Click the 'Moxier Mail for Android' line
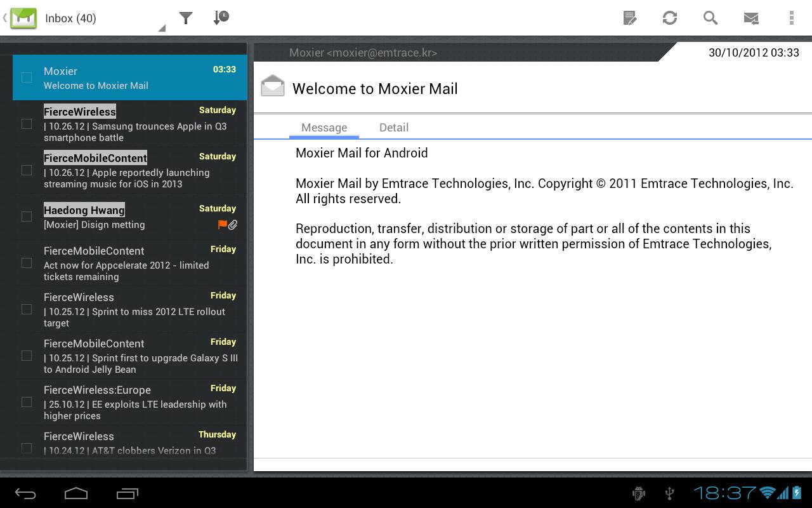The width and height of the screenshot is (812, 508). point(362,153)
